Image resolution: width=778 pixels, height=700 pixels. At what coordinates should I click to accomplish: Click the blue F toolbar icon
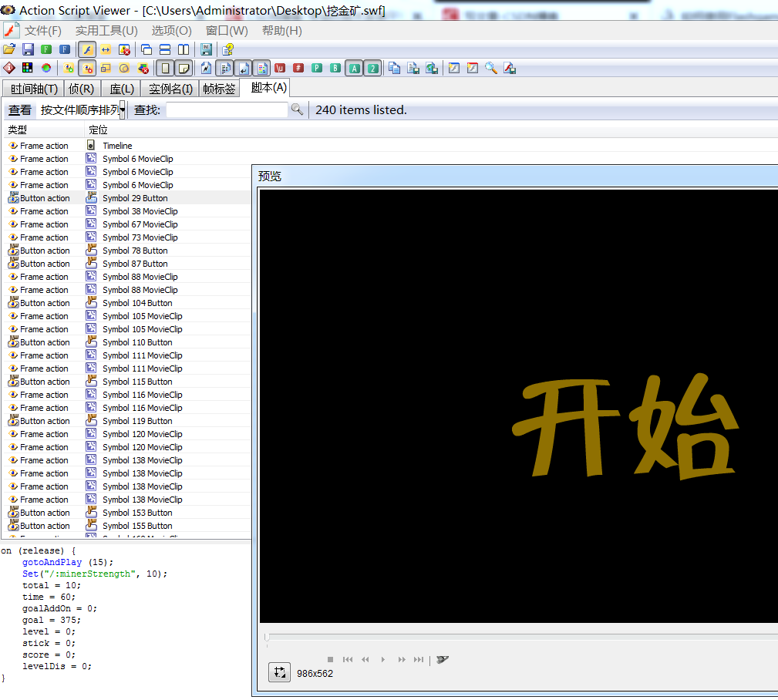pos(65,49)
